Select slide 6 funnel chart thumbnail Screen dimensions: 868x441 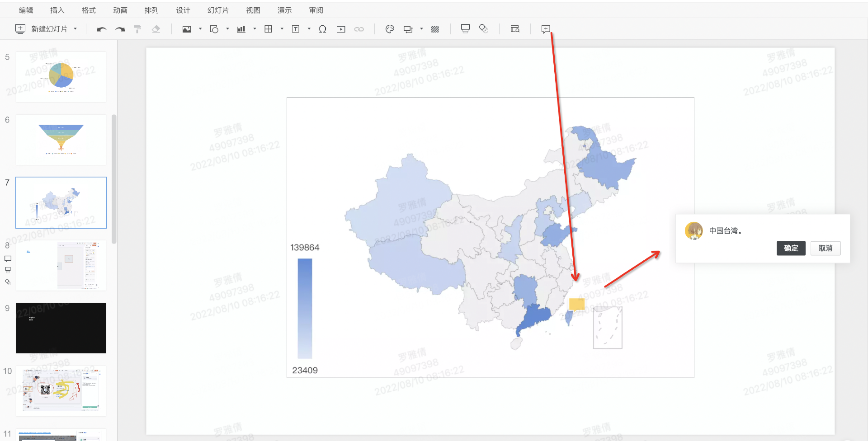[61, 140]
